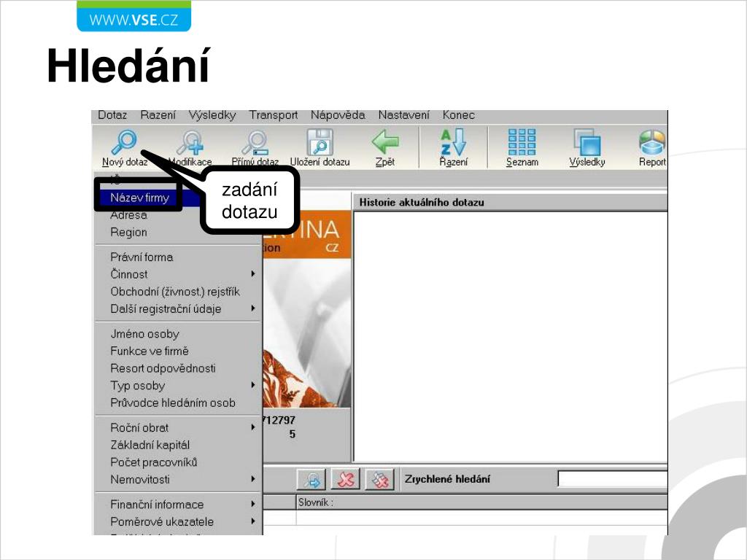Open the Nastavení menu

pyautogui.click(x=403, y=115)
